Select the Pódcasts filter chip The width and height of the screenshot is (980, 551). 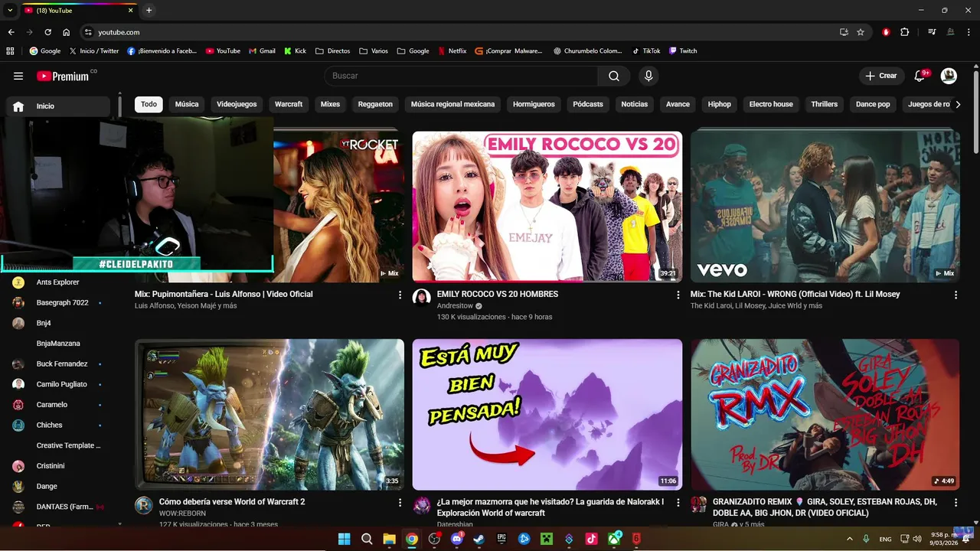pyautogui.click(x=588, y=104)
